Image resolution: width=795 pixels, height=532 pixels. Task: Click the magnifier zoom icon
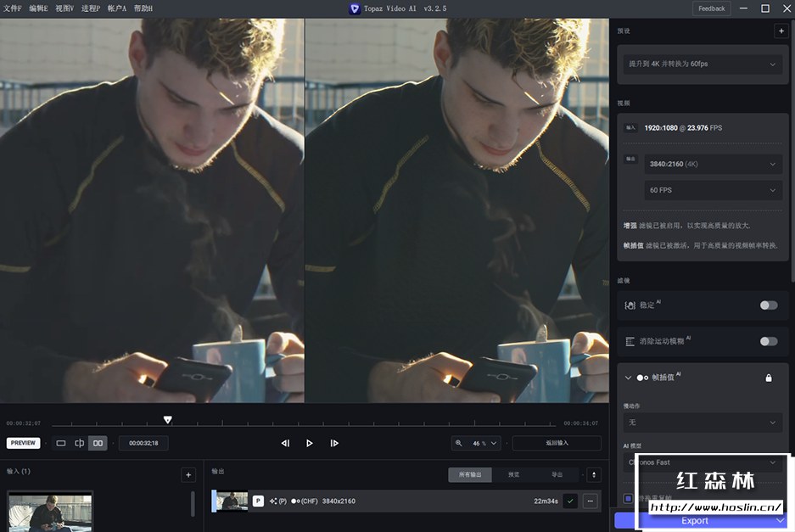(x=458, y=443)
